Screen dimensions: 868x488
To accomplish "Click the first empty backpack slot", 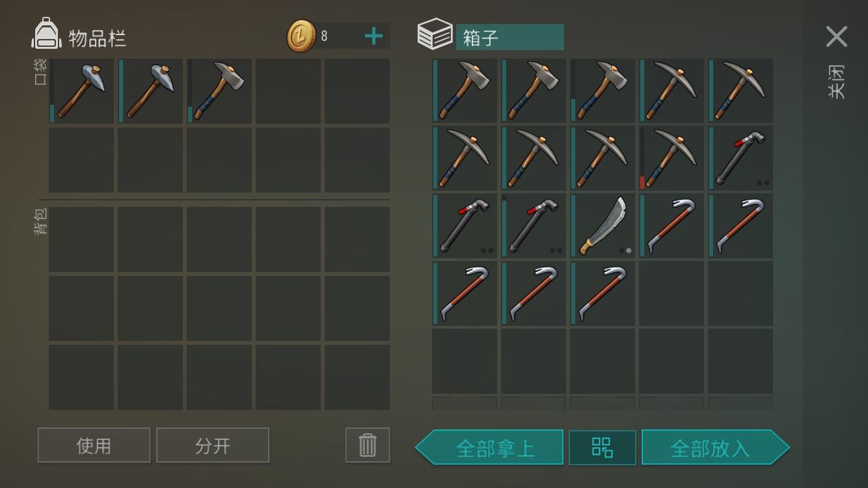I will [x=81, y=239].
